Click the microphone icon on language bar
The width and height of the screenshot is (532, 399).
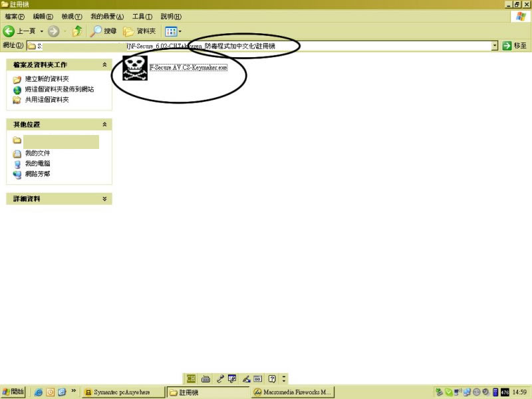[220, 378]
